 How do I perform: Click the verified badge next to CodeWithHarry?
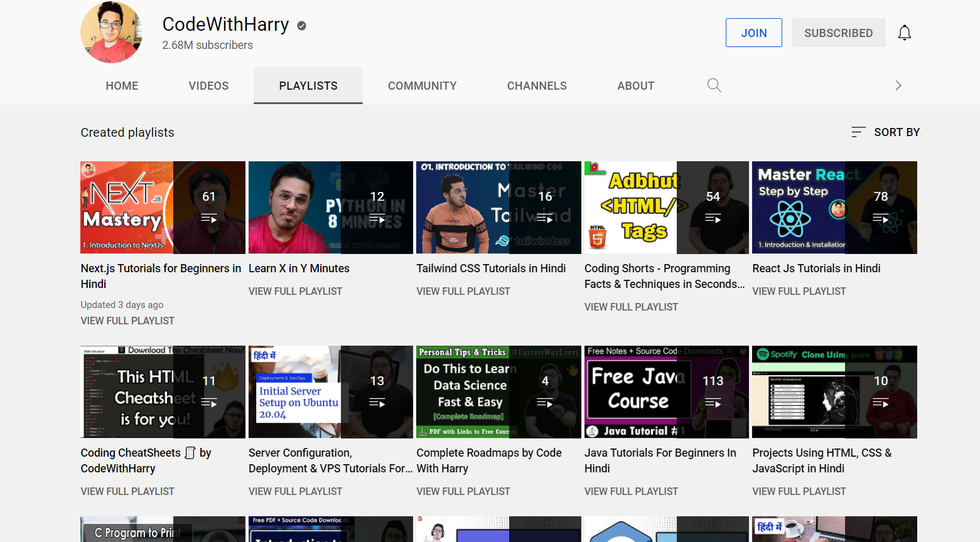tap(301, 26)
